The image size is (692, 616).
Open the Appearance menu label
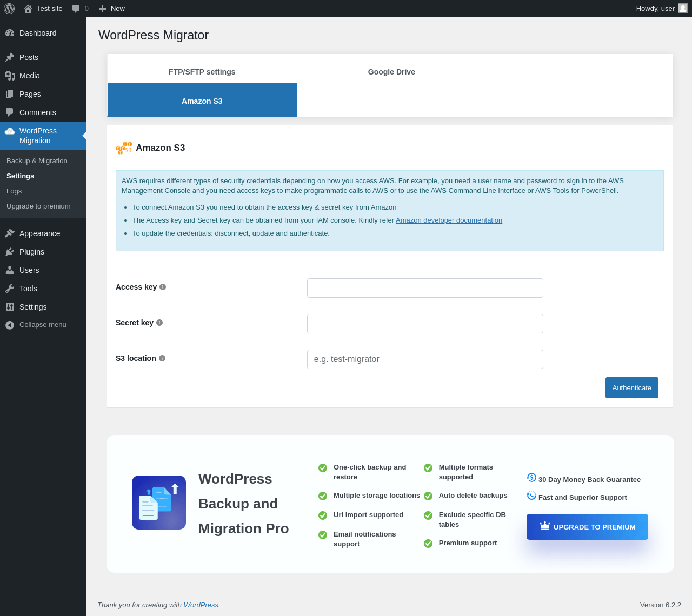pos(40,233)
